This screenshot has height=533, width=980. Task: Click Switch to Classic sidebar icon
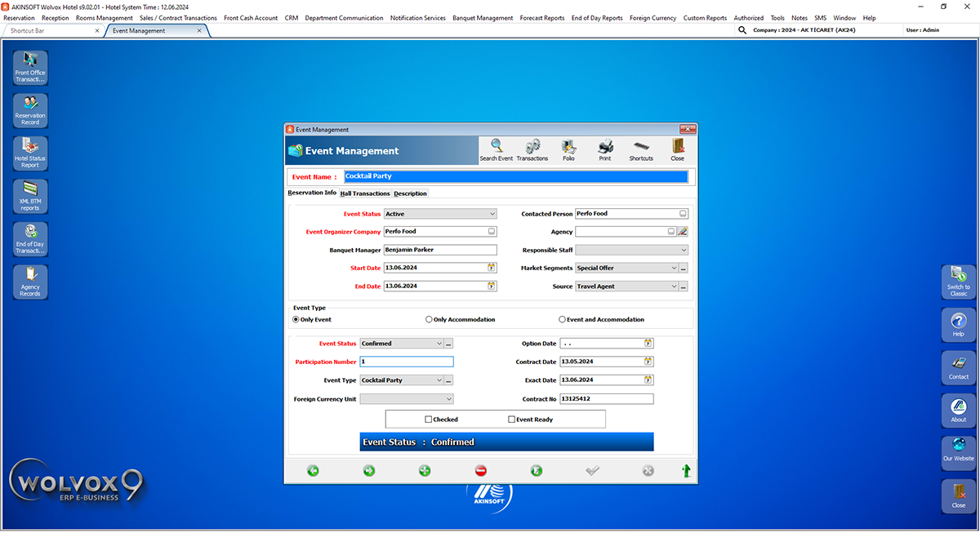pos(958,282)
